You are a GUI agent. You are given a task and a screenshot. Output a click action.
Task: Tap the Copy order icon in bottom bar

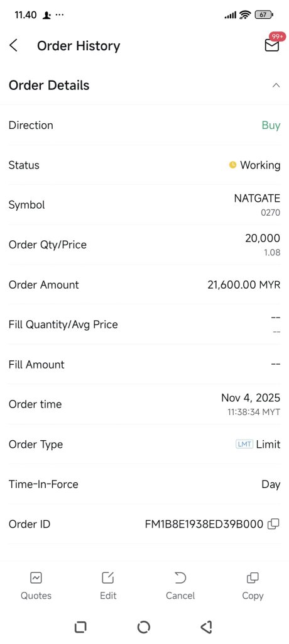pyautogui.click(x=253, y=578)
